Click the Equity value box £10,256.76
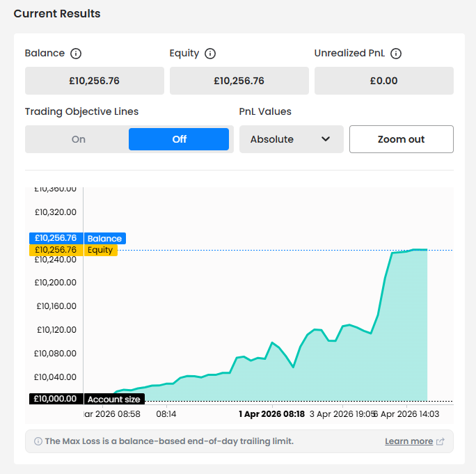The image size is (476, 474). point(239,81)
